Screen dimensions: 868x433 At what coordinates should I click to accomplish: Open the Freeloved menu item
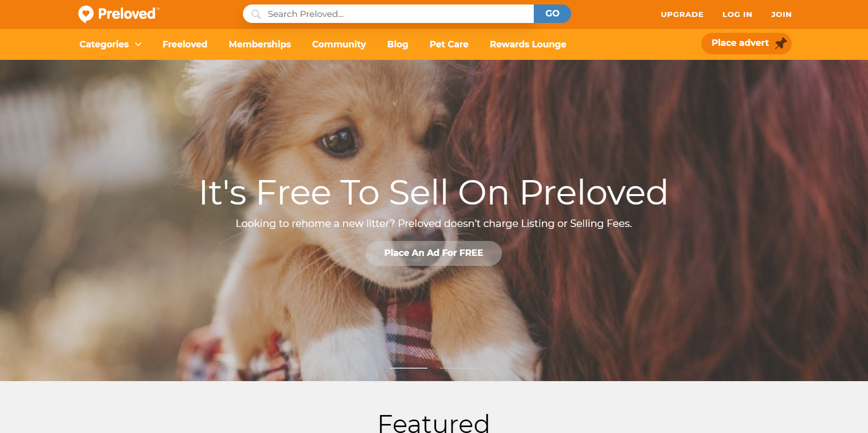[x=185, y=44]
